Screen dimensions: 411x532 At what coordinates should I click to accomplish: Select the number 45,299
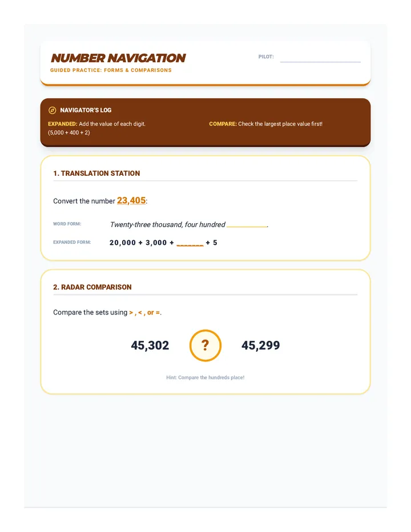point(261,345)
